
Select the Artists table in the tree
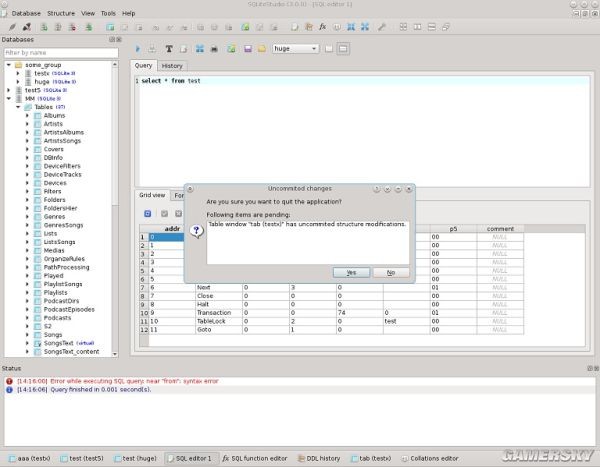(x=53, y=124)
